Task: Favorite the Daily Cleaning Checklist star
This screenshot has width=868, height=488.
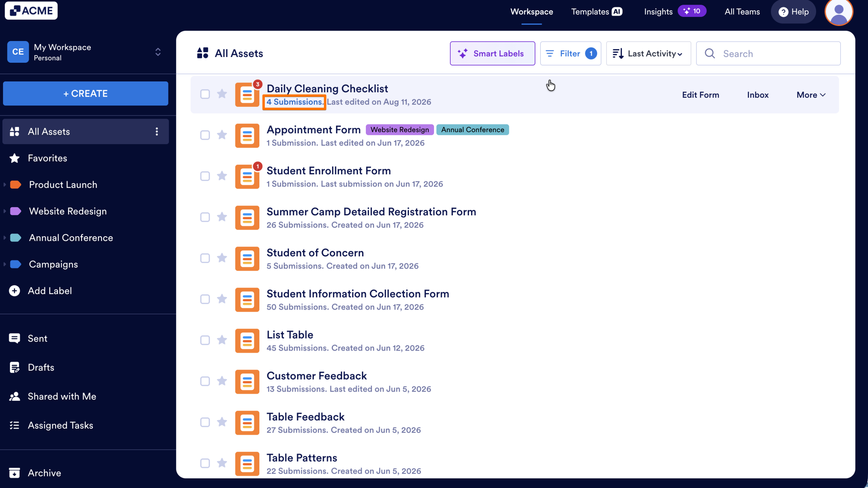Action: (x=222, y=94)
